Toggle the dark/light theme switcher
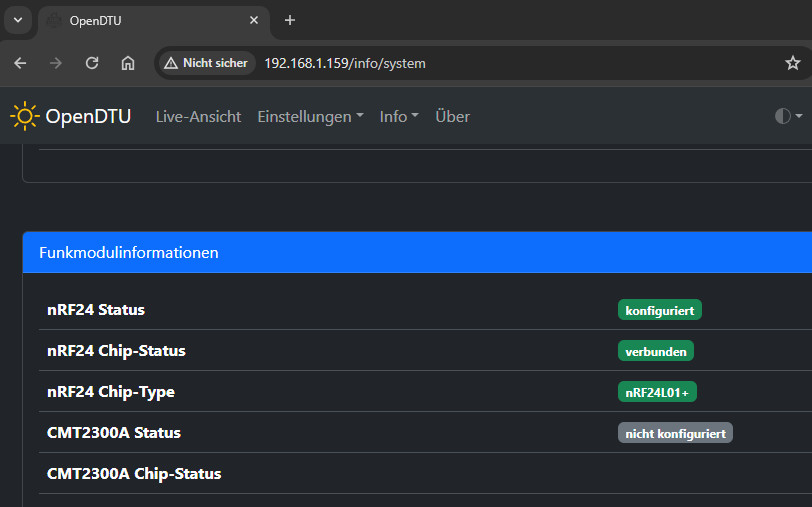Screen dimensions: 812x507 tap(788, 116)
